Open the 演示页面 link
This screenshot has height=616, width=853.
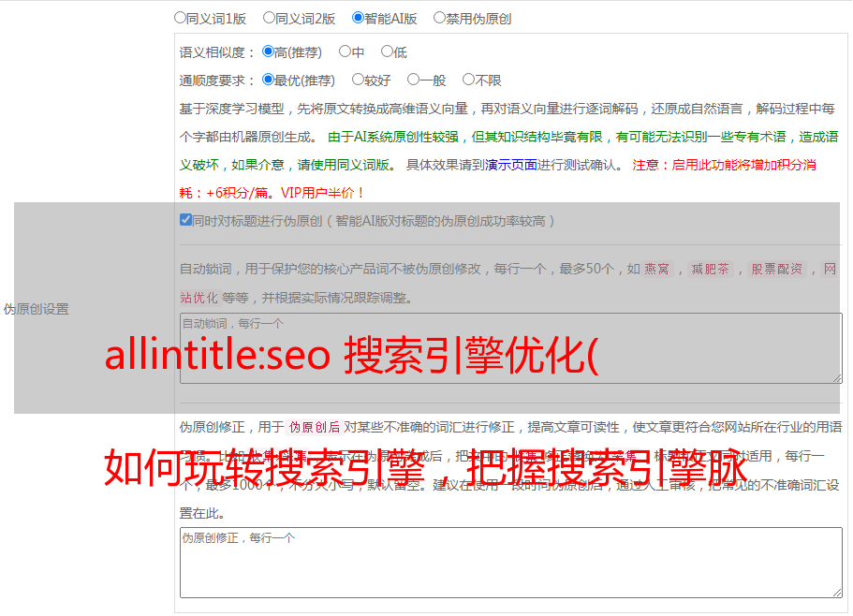[511, 165]
